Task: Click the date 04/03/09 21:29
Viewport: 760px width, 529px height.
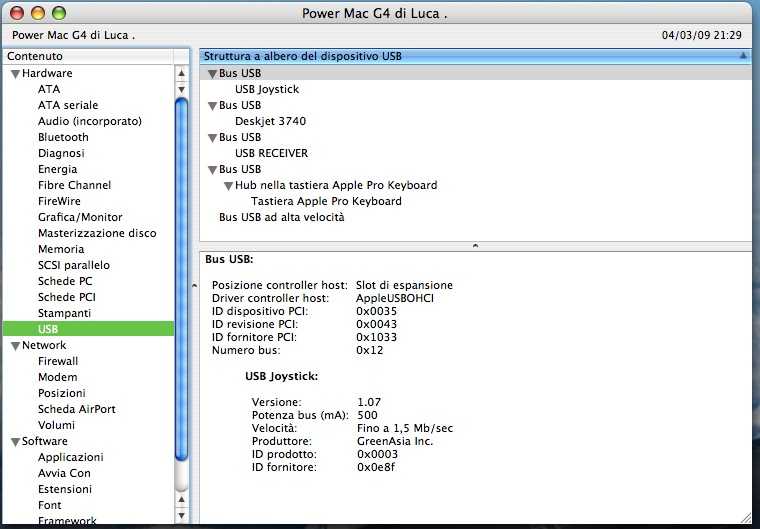Action: click(x=701, y=35)
